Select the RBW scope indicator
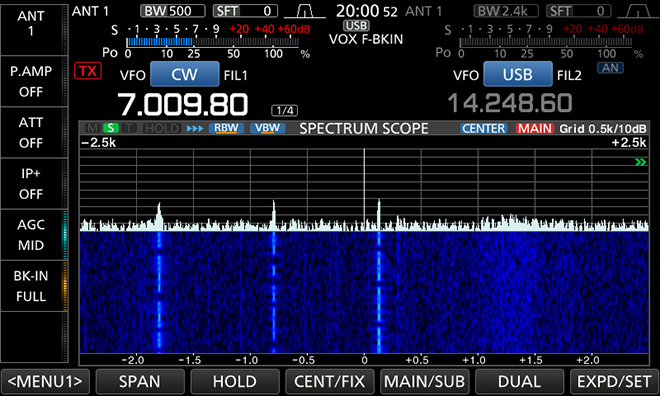This screenshot has height=396, width=660. (226, 128)
